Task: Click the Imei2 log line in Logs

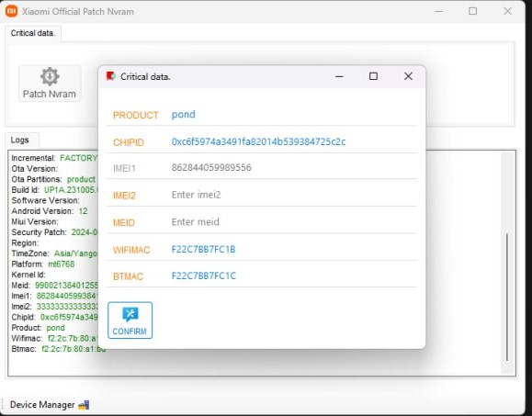Action: 54,307
